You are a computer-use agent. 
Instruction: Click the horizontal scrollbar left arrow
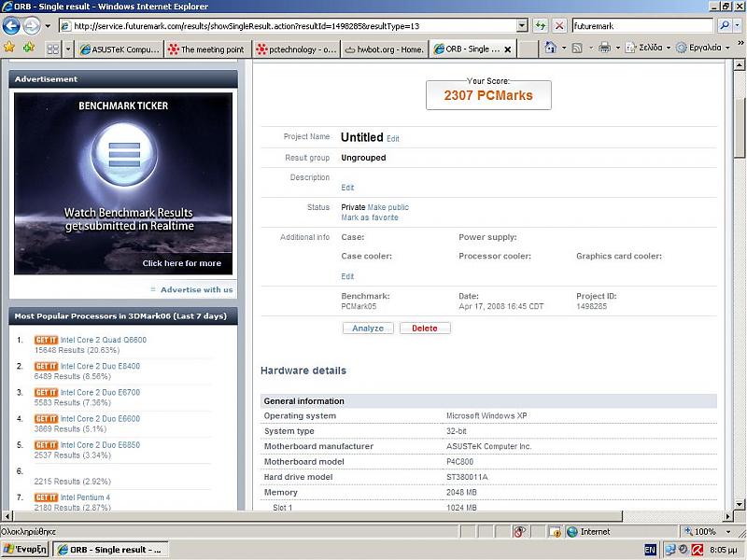[7, 516]
